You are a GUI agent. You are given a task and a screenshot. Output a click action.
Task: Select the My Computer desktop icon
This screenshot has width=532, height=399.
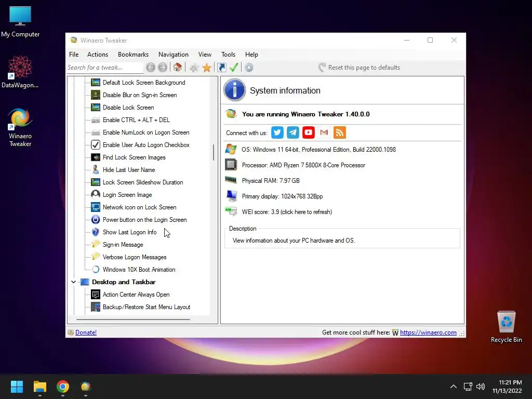coord(20,22)
